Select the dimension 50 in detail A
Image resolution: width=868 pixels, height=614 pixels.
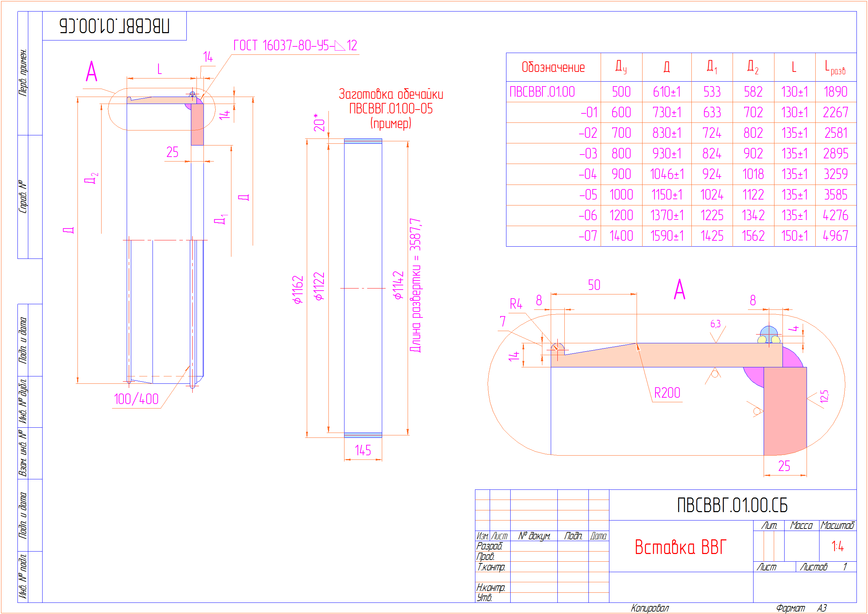click(x=594, y=285)
